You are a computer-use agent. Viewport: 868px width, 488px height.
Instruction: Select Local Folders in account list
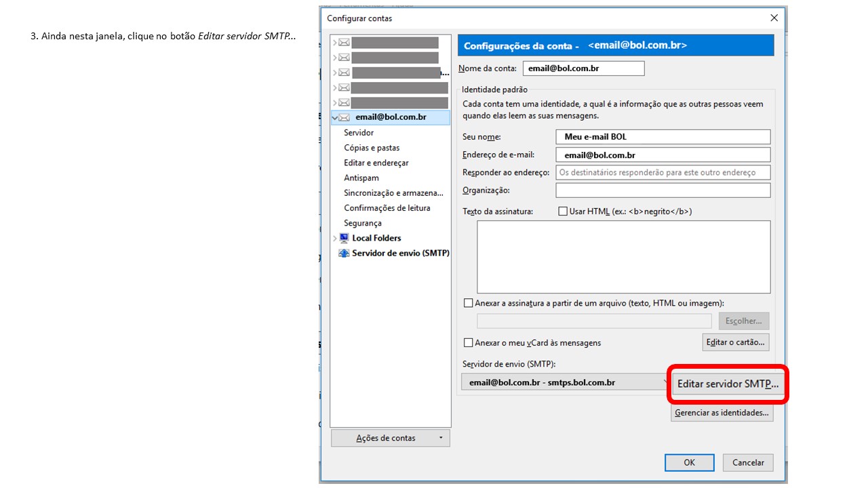click(376, 238)
